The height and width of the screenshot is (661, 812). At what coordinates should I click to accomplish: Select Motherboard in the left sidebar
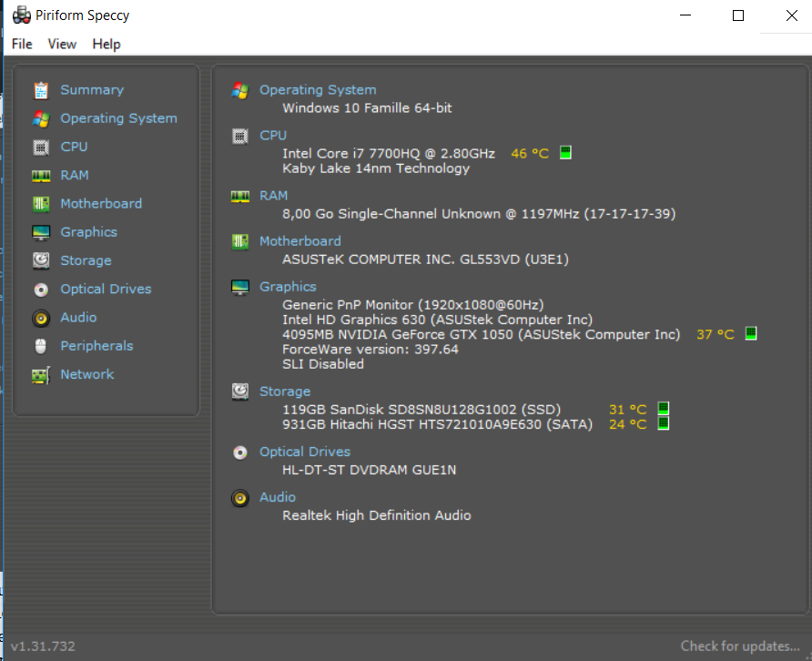(101, 204)
